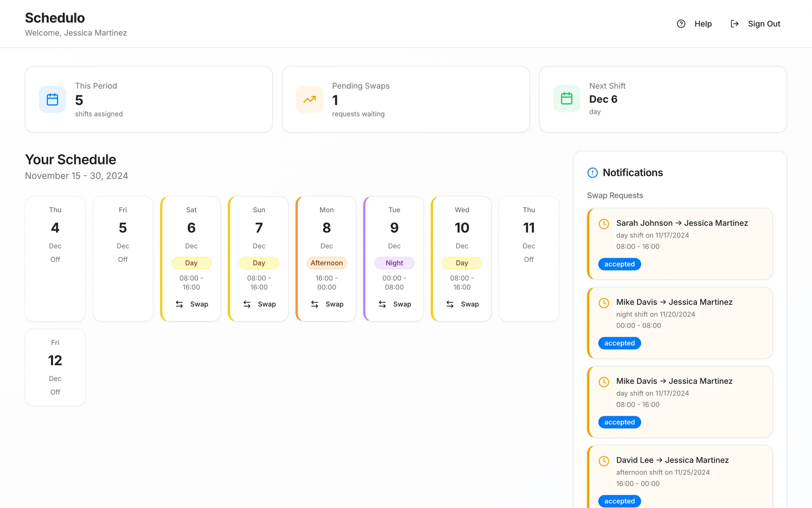Click clock icon on Mike Davis day shift request
Screen dimensions: 812x508
(604, 382)
